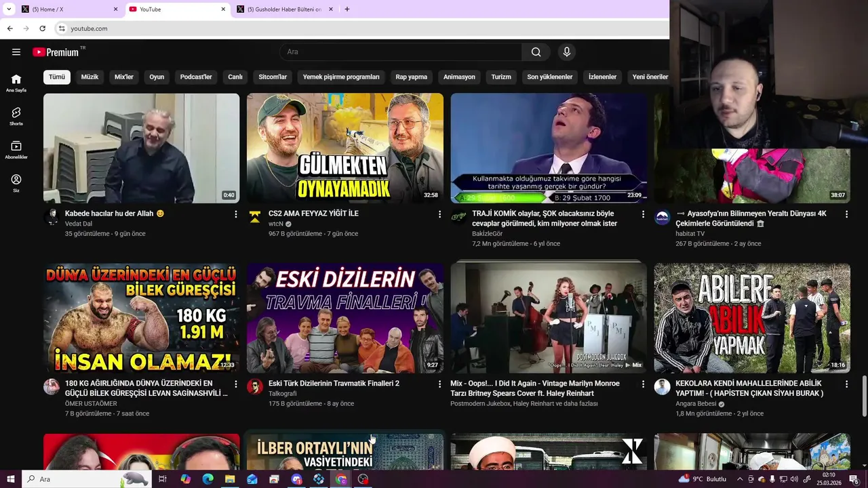Select the İzlenenler filter chip

coord(602,77)
